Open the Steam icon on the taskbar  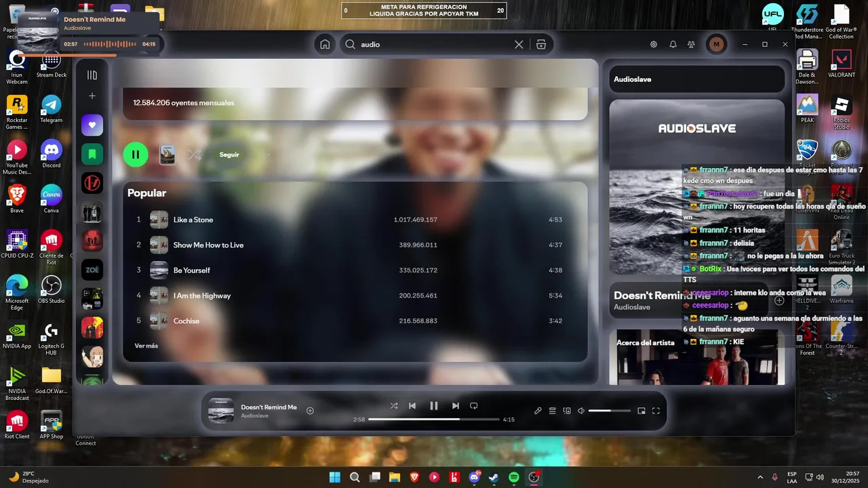click(494, 477)
